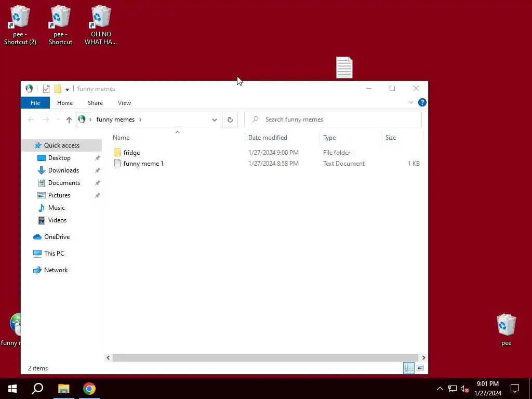This screenshot has width=532, height=399.
Task: Switch to the View ribbon tab
Action: (124, 103)
